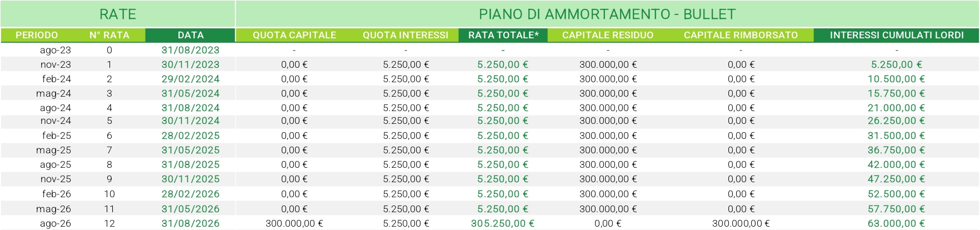Select the CAPITALE RIMBORSATO column header
Screen dimensions: 980x230
click(x=741, y=35)
